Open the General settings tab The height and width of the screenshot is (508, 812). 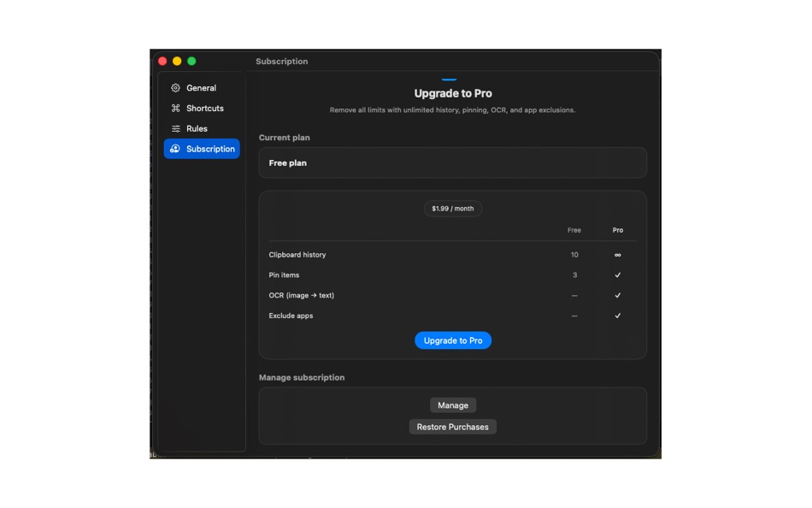point(200,87)
